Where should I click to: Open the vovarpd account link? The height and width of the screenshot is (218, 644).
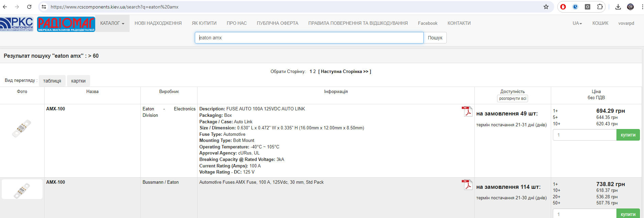click(x=626, y=23)
